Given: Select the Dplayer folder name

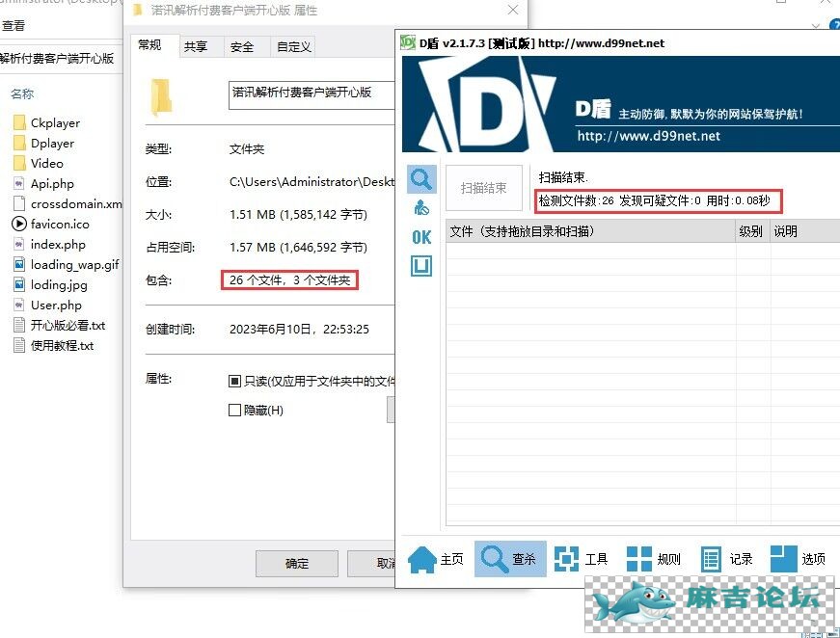Looking at the screenshot, I should 52,144.
